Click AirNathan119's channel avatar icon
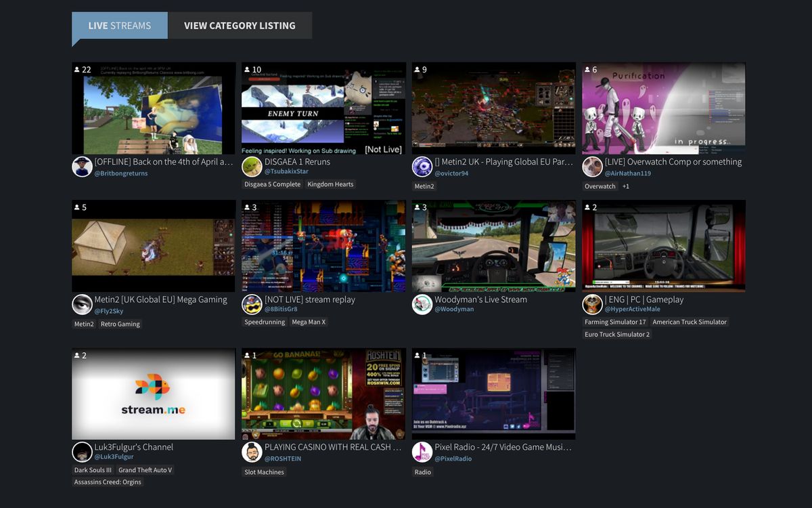Screen dimensions: 812x508 click(x=592, y=166)
